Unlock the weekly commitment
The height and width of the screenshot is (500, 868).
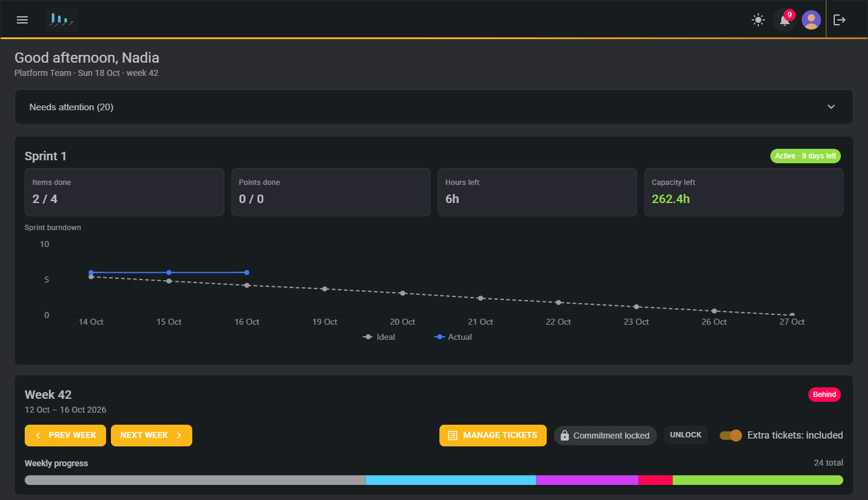coord(686,435)
